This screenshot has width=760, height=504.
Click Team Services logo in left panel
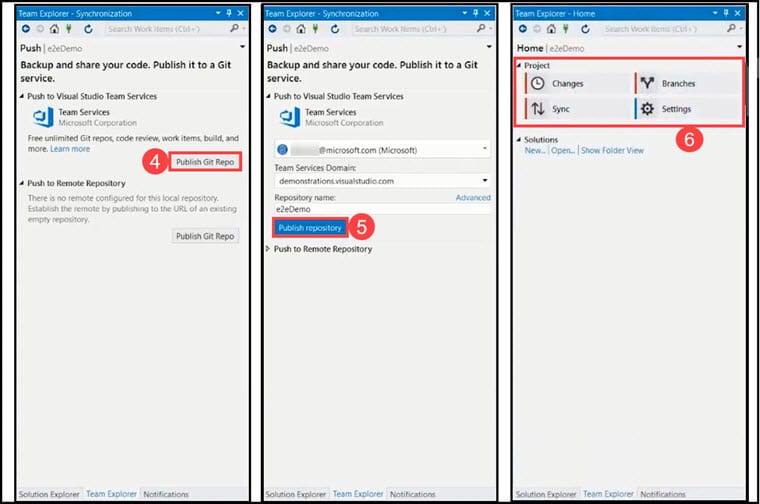[43, 117]
